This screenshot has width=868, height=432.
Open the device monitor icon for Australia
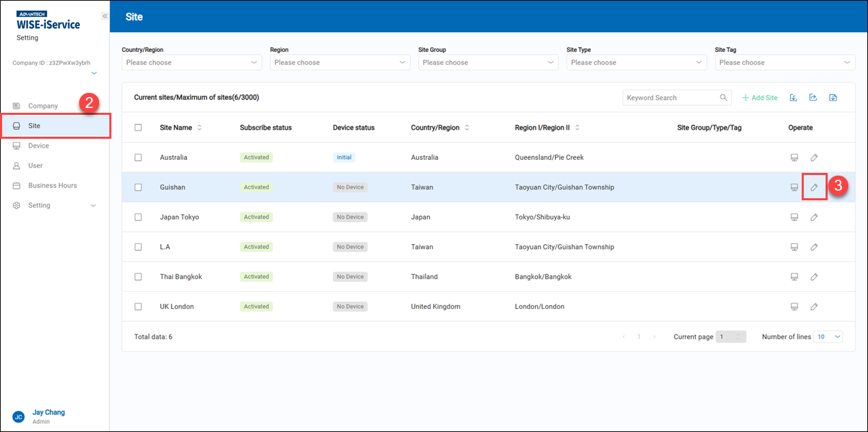click(x=794, y=157)
